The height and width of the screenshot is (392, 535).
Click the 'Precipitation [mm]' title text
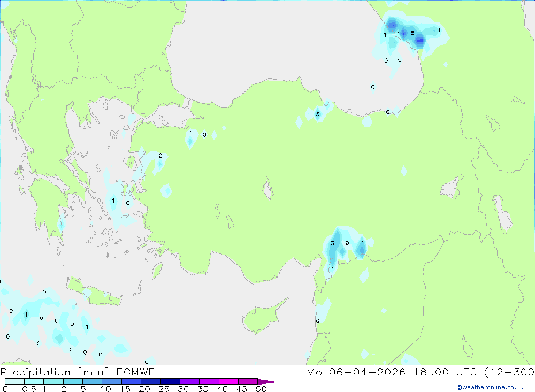click(55, 372)
